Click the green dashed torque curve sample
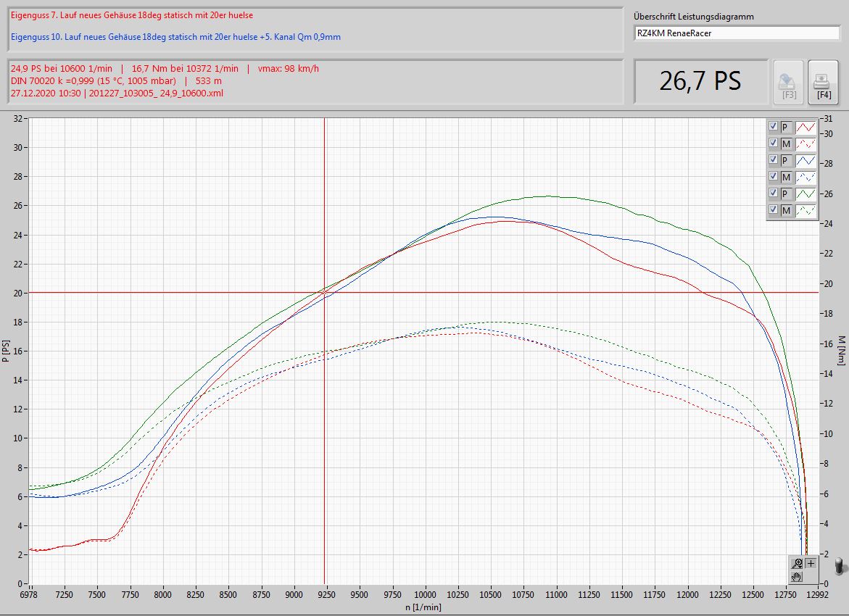The width and height of the screenshot is (849, 616). point(806,210)
